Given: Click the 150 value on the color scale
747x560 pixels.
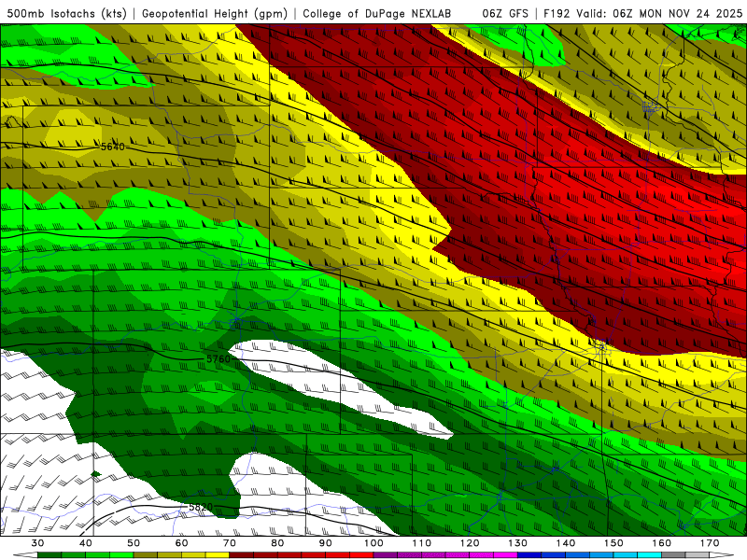Looking at the screenshot, I should point(613,543).
